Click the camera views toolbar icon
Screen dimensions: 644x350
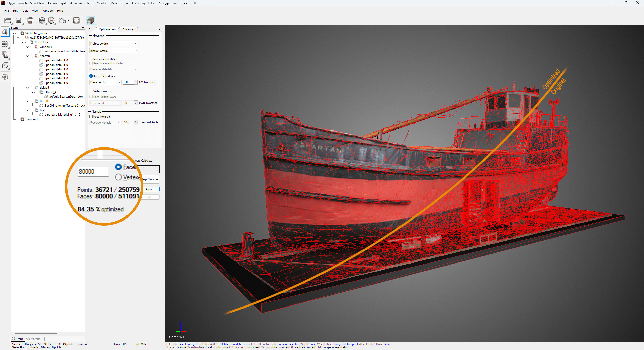tap(62, 20)
